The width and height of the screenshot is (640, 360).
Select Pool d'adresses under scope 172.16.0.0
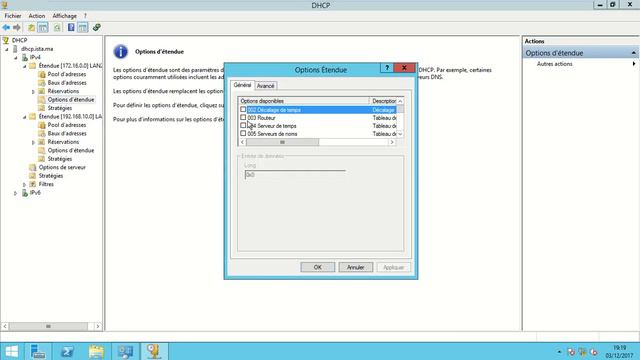[67, 74]
